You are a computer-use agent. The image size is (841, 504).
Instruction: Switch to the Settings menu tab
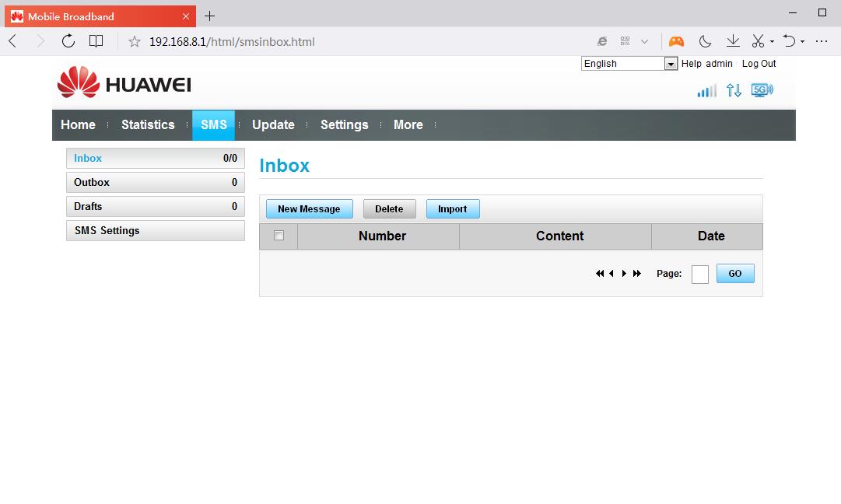point(344,125)
